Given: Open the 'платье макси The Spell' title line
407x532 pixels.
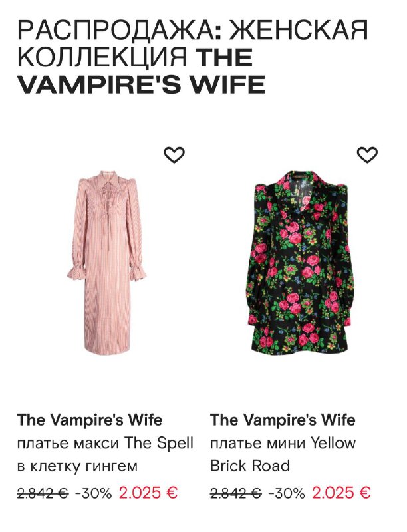Looking at the screenshot, I should pyautogui.click(x=105, y=443).
